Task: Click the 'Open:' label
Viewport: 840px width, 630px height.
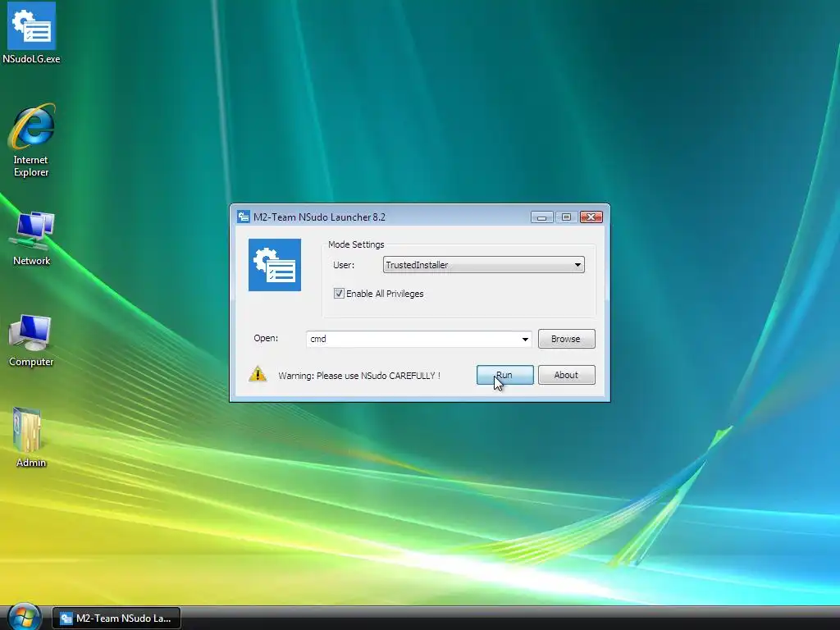Action: pos(266,338)
